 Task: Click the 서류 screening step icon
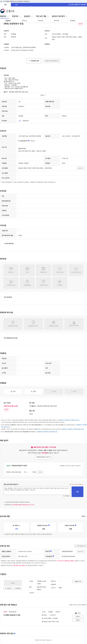[x=13, y=392]
